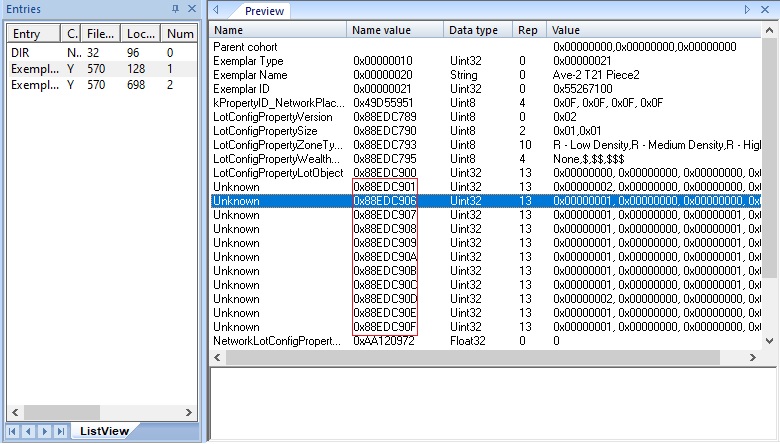The height and width of the screenshot is (444, 780).
Task: Click the property list horizontal scrollbar thumb
Action: coord(473,357)
